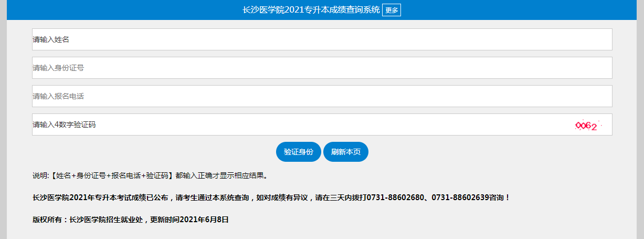
Task: Click the 版权所有 copyright label
Action: [x=48, y=220]
